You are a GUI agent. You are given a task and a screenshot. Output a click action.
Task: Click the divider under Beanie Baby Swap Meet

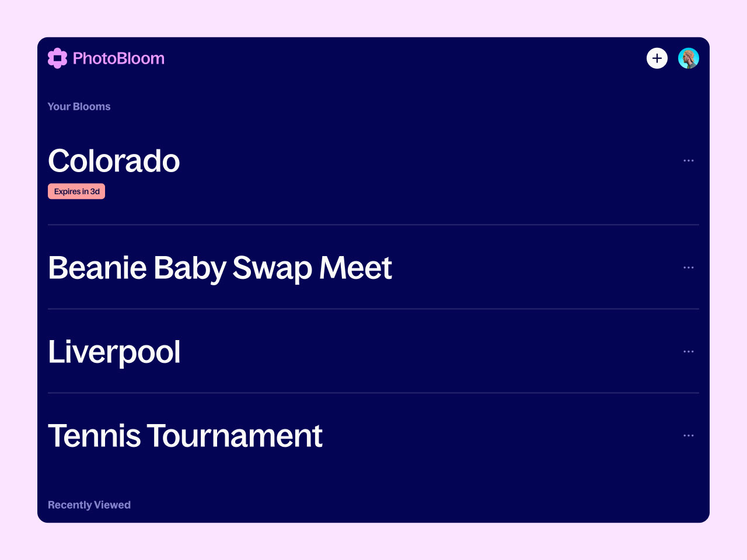click(x=373, y=309)
